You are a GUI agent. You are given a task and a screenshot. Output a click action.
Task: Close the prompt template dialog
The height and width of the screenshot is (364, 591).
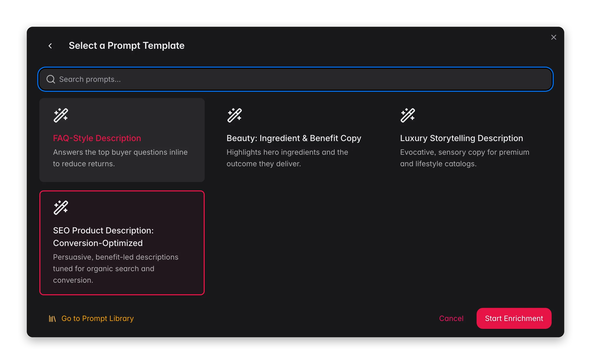coord(553,37)
